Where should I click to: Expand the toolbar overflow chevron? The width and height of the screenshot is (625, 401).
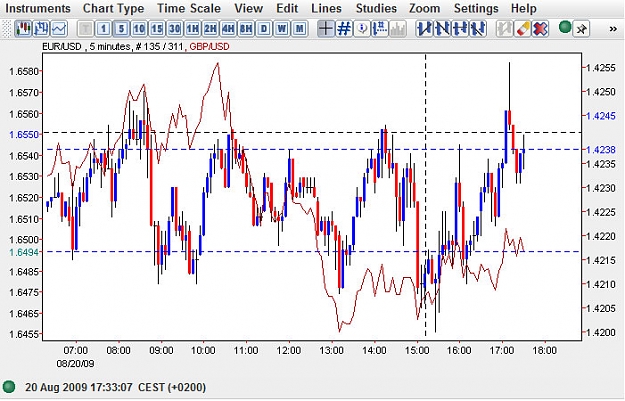click(x=613, y=29)
